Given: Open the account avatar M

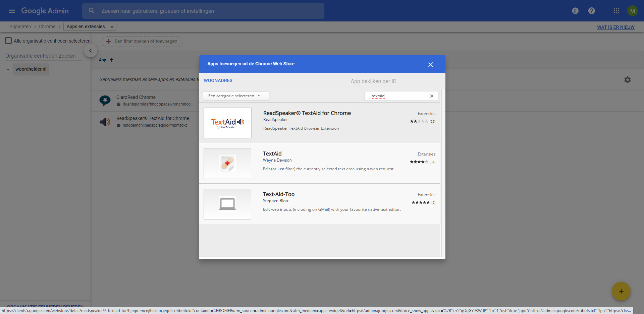Looking at the screenshot, I should pyautogui.click(x=632, y=11).
